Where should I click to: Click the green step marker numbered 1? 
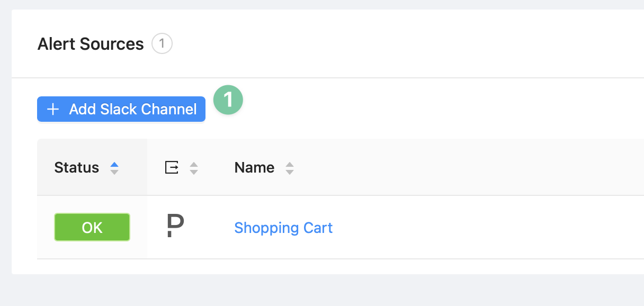click(x=228, y=100)
